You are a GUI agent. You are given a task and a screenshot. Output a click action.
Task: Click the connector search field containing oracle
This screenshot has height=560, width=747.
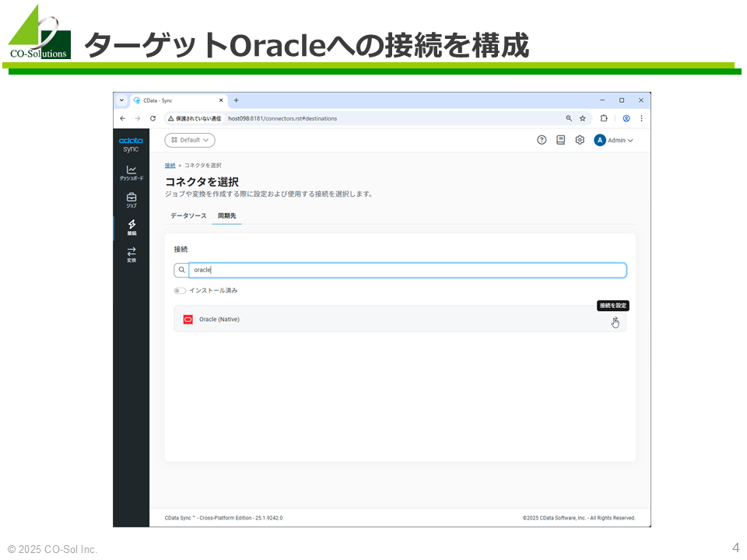pos(407,270)
